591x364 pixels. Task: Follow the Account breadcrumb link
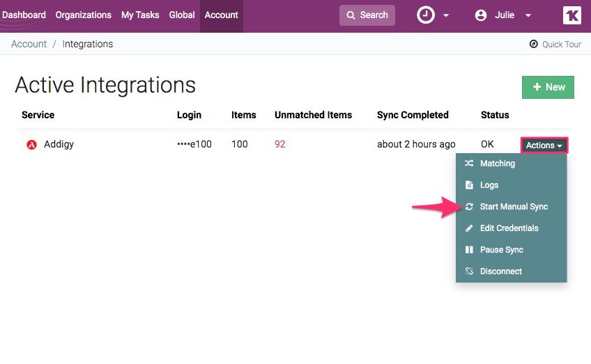click(29, 44)
